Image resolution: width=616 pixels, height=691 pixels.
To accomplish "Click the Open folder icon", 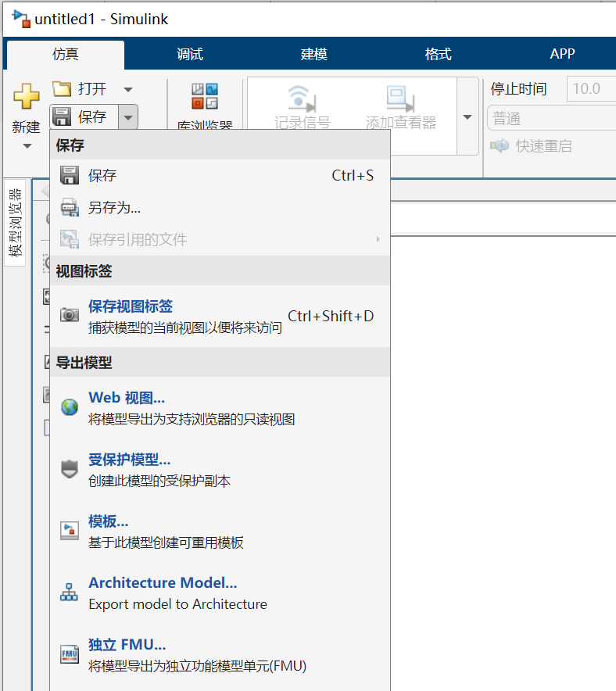I will pos(62,89).
